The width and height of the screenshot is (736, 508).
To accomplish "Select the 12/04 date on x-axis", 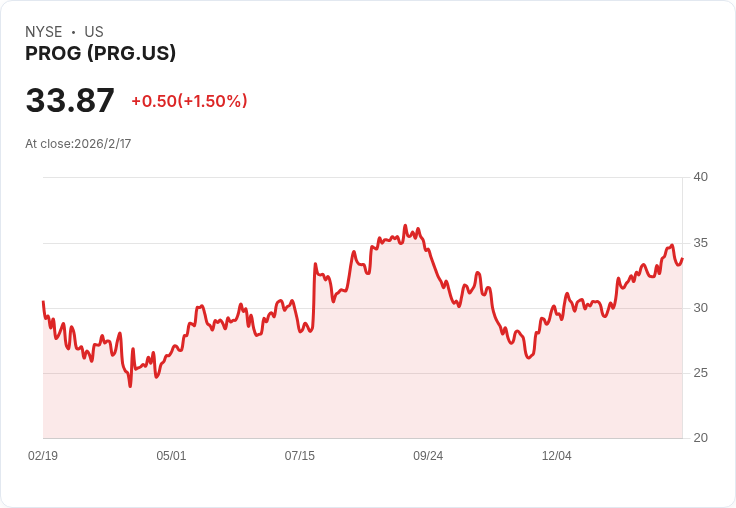I will tap(556, 455).
